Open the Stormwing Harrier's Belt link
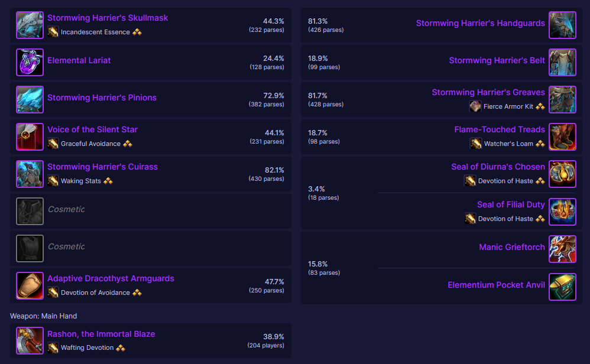This screenshot has width=590, height=364. click(x=497, y=60)
